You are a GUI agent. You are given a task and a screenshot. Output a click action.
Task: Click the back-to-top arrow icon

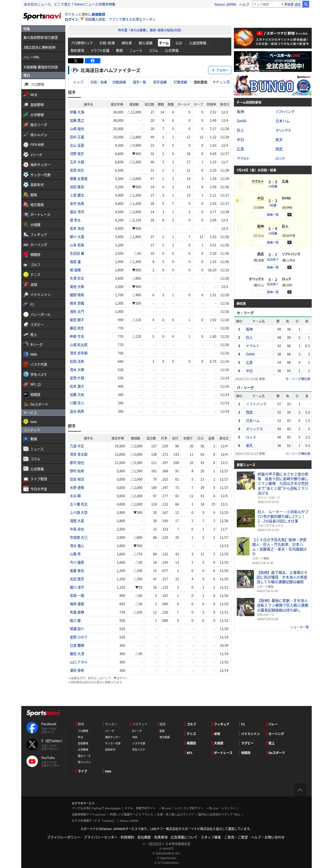[300, 790]
